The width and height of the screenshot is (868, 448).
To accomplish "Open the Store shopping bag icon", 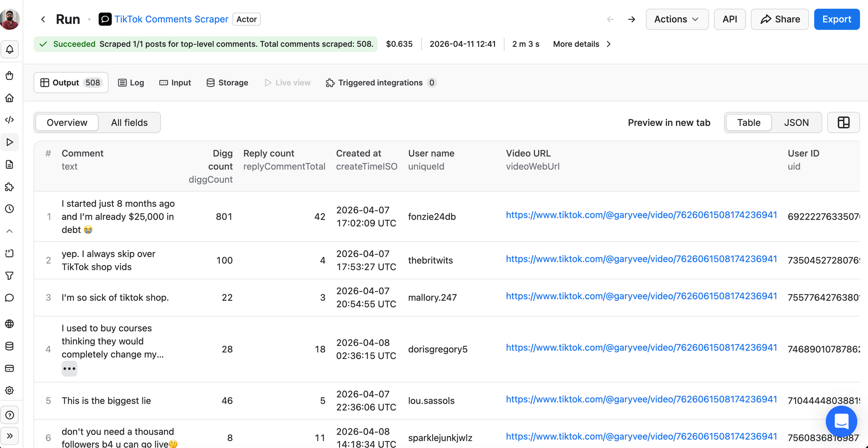I will point(10,76).
